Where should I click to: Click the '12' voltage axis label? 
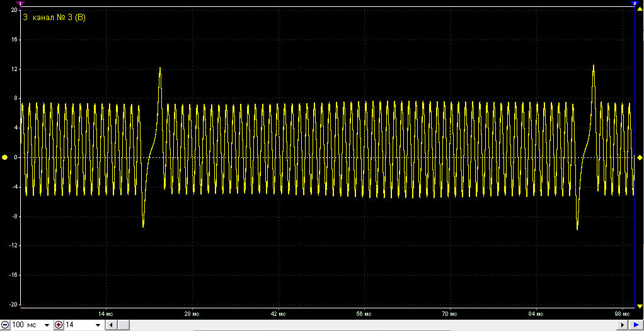click(x=14, y=69)
